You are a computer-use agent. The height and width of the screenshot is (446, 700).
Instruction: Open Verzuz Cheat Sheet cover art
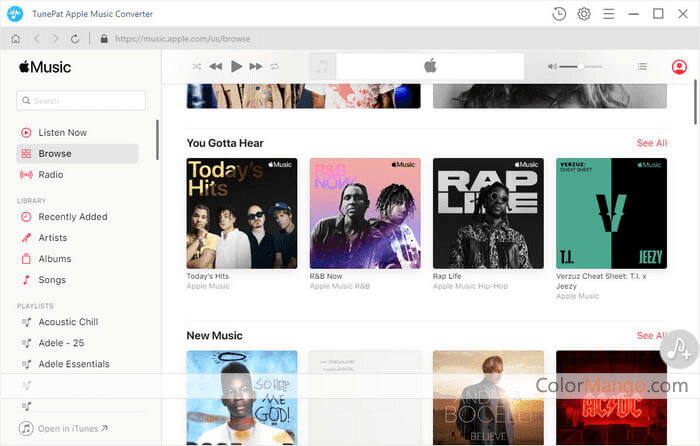(612, 213)
